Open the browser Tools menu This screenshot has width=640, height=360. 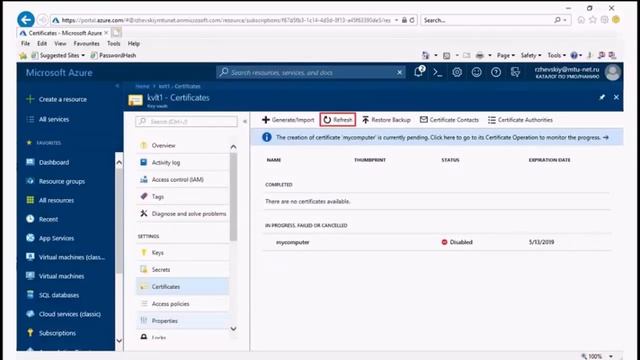click(113, 43)
